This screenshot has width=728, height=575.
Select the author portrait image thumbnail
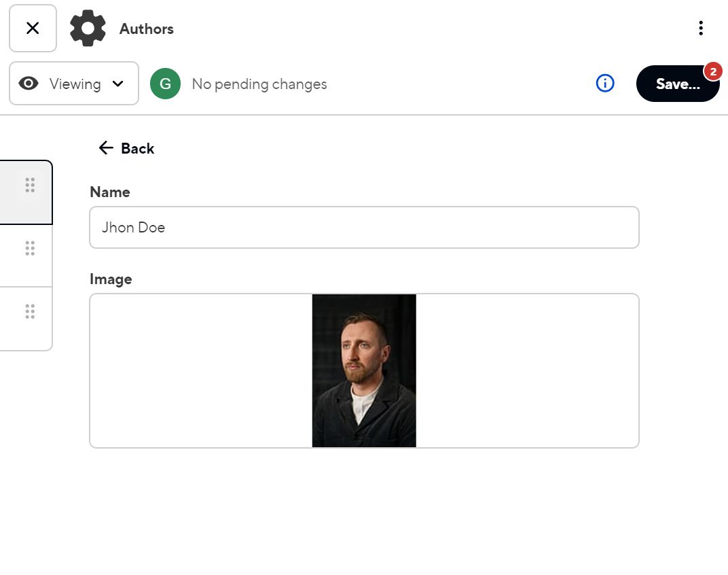[364, 370]
